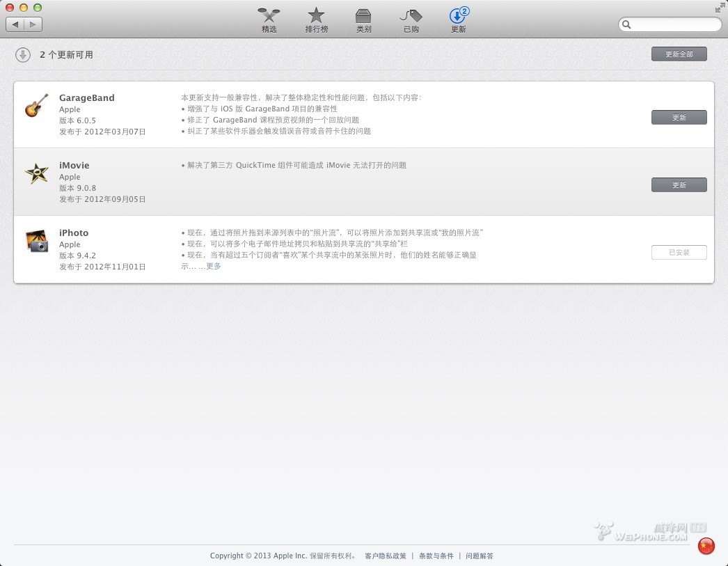Open the 排行榜 (Top Charts) tab

pyautogui.click(x=316, y=20)
